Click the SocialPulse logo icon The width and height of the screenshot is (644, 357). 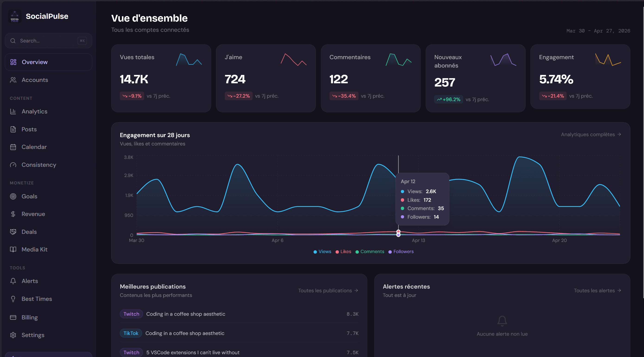tap(15, 16)
